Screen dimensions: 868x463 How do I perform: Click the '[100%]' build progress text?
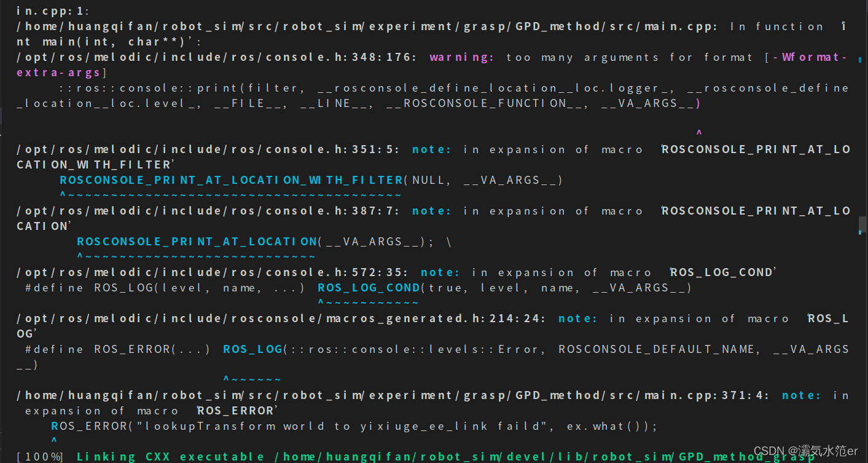[x=40, y=456]
